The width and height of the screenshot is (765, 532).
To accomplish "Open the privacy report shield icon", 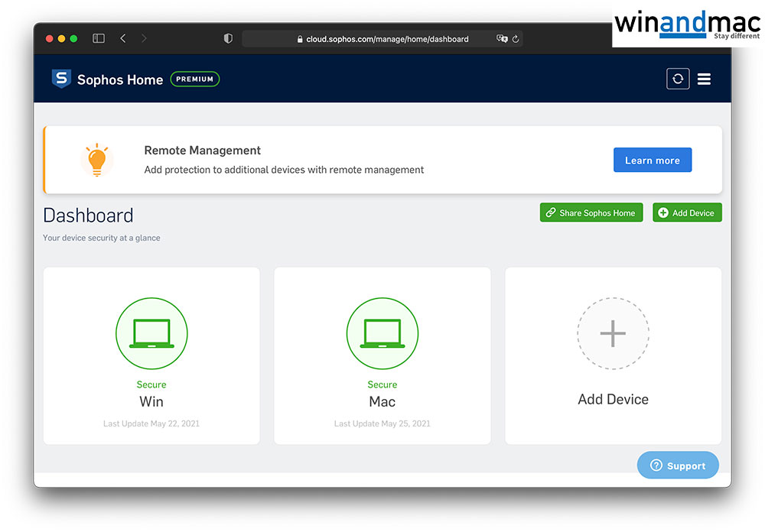I will coord(228,38).
